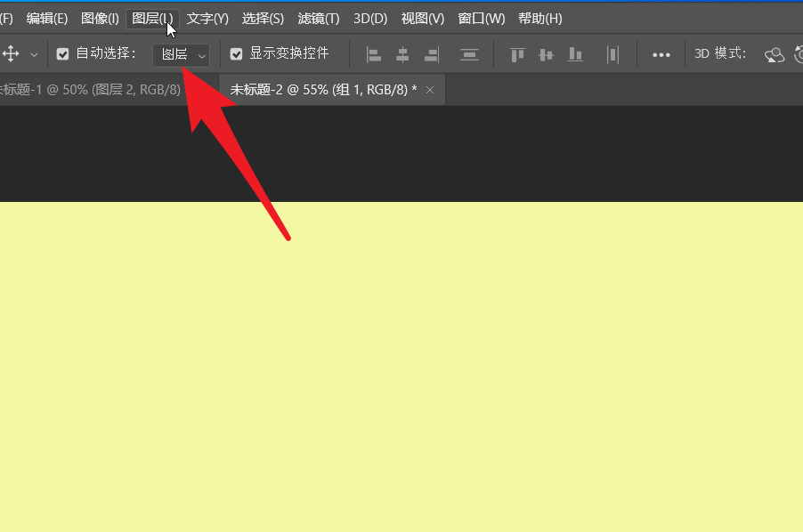
Task: Align top edges of layers
Action: [x=517, y=54]
